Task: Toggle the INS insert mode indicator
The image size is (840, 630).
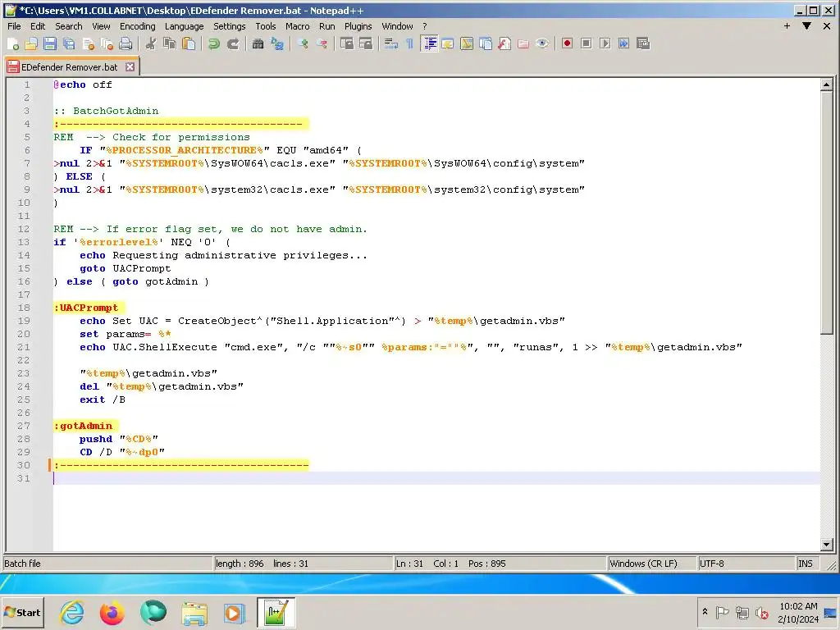Action: point(809,564)
